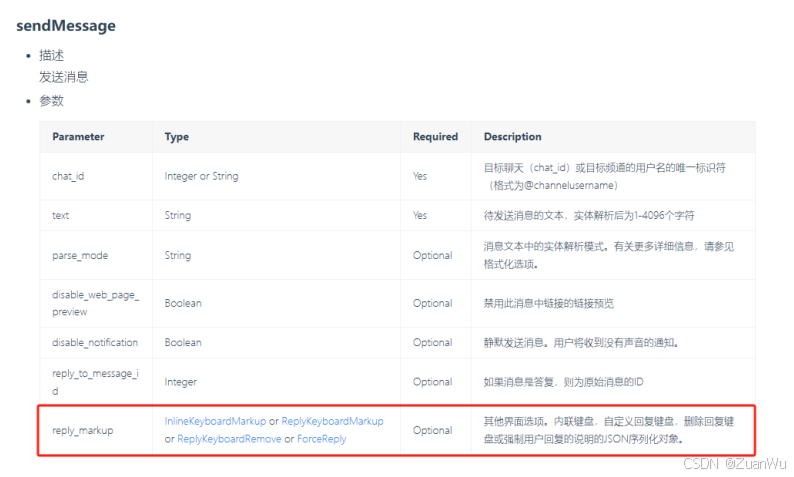Click the 描述 bullet item
794x477 pixels.
point(52,55)
